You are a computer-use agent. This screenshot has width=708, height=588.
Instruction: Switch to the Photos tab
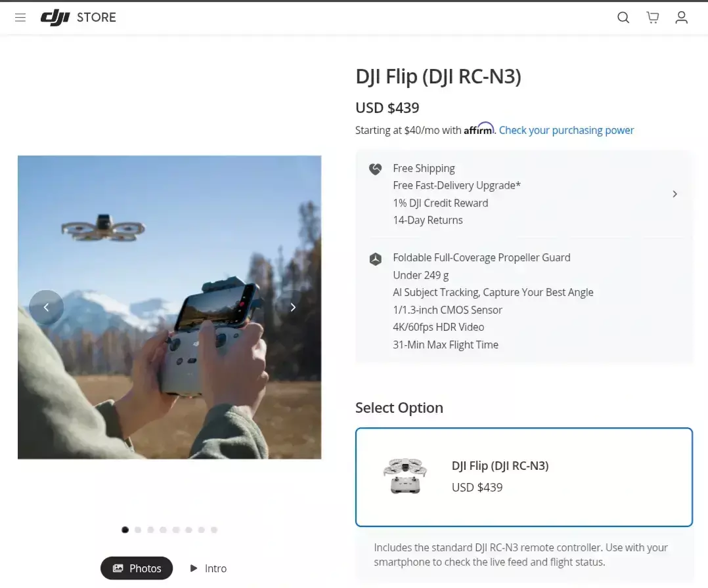click(x=137, y=568)
